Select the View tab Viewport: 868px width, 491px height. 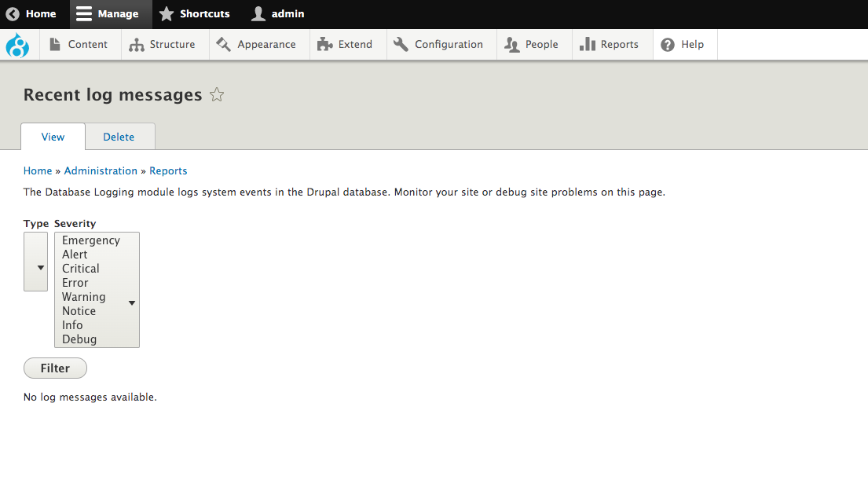point(53,136)
